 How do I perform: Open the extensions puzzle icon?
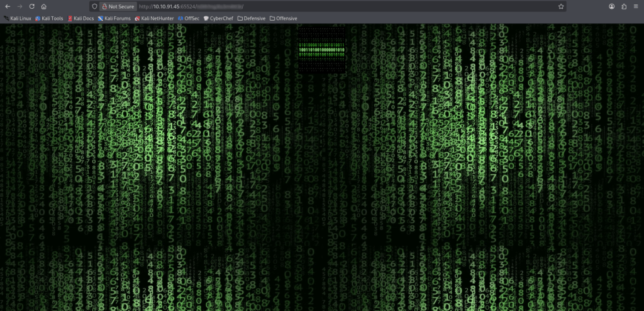pyautogui.click(x=624, y=6)
